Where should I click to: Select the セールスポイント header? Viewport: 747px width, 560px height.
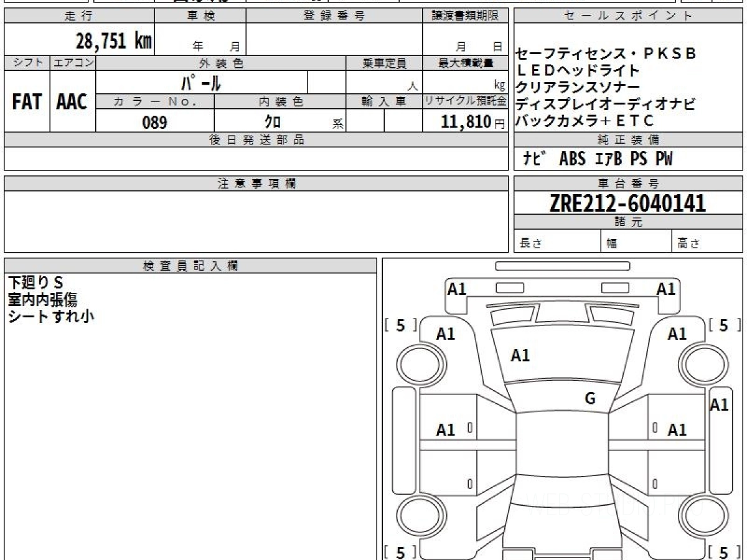pyautogui.click(x=629, y=16)
